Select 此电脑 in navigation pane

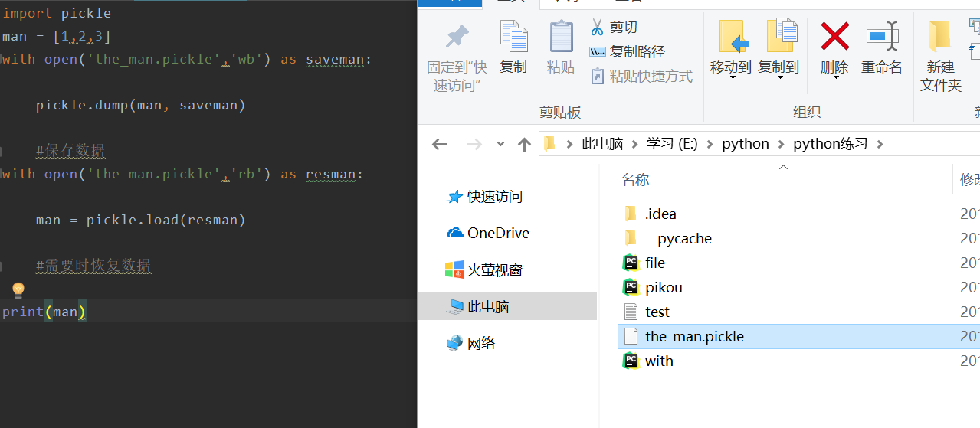(x=507, y=306)
